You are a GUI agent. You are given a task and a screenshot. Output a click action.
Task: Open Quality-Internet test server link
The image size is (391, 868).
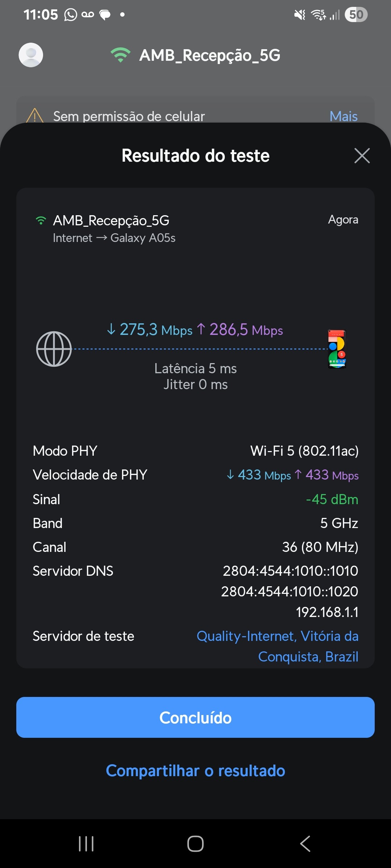[278, 646]
